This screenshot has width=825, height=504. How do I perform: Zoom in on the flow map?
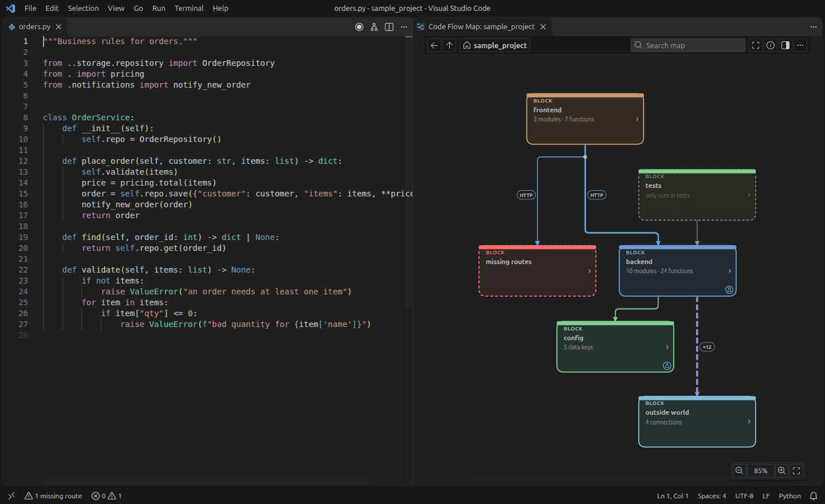781,471
